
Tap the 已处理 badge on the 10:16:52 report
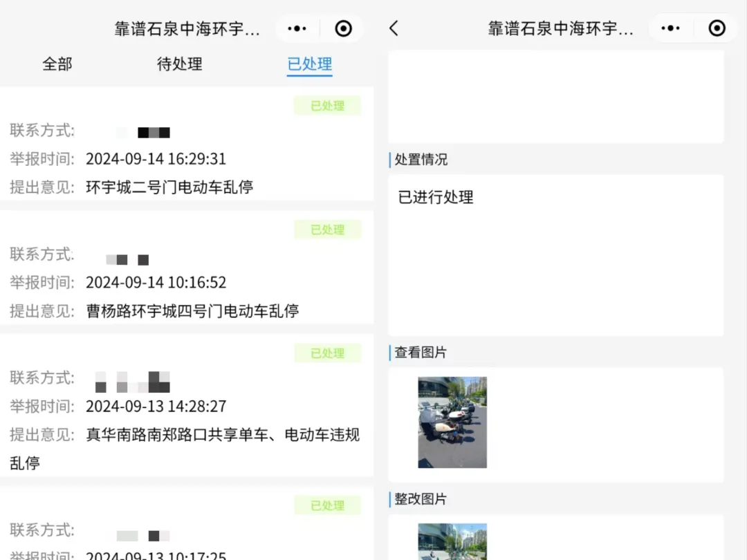point(327,230)
